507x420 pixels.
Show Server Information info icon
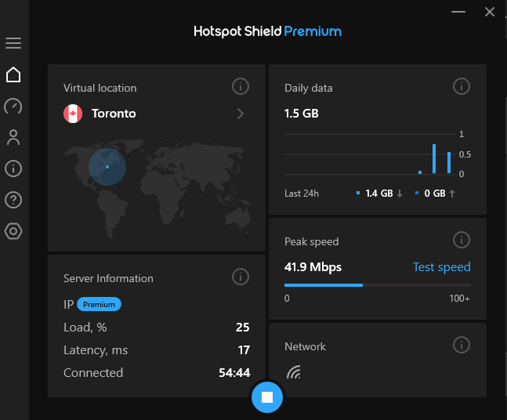pos(241,277)
